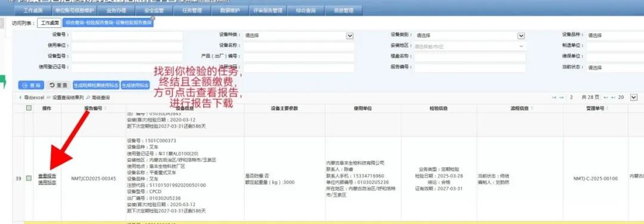Switch to the 工作桌面 visited tab
The height and width of the screenshot is (224, 644).
tap(49, 23)
